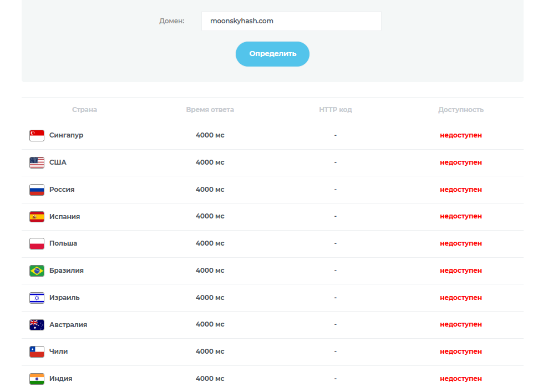Click the India flag icon

(37, 379)
